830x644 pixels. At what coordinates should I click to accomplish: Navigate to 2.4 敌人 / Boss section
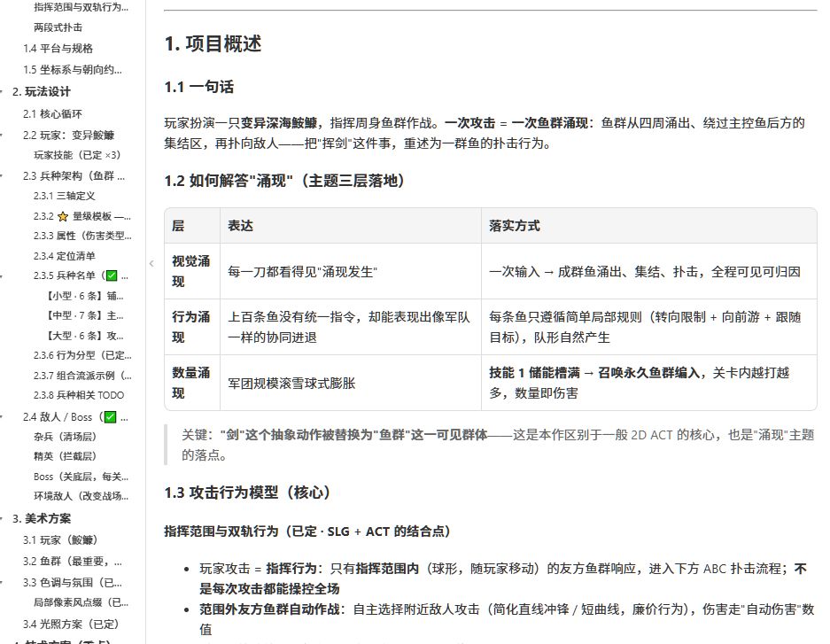(x=75, y=417)
